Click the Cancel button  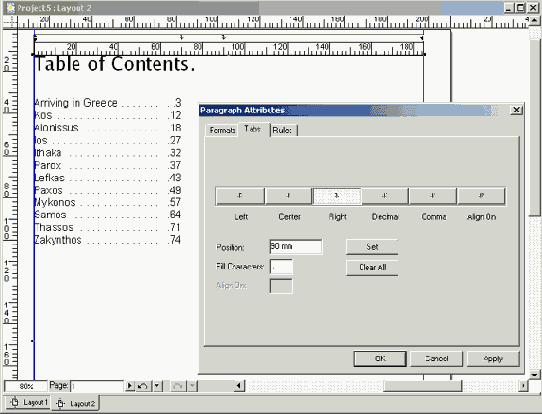pyautogui.click(x=437, y=359)
